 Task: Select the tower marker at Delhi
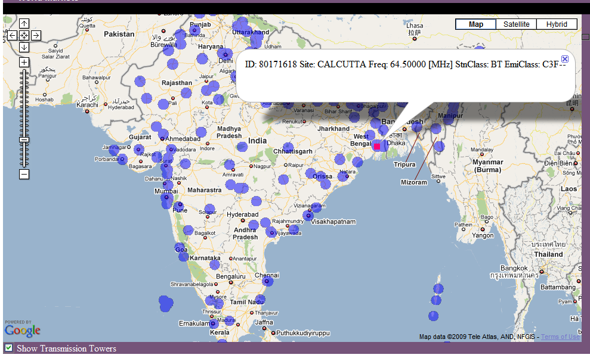pos(225,54)
